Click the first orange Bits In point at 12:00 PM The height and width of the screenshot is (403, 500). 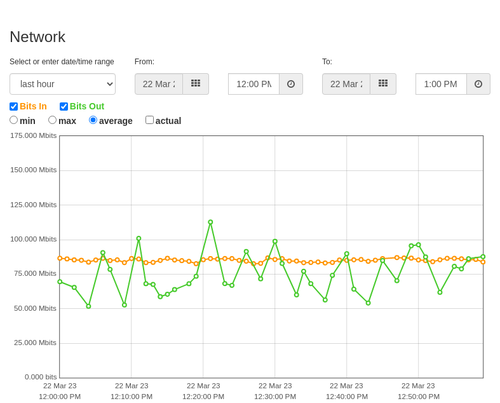60,258
